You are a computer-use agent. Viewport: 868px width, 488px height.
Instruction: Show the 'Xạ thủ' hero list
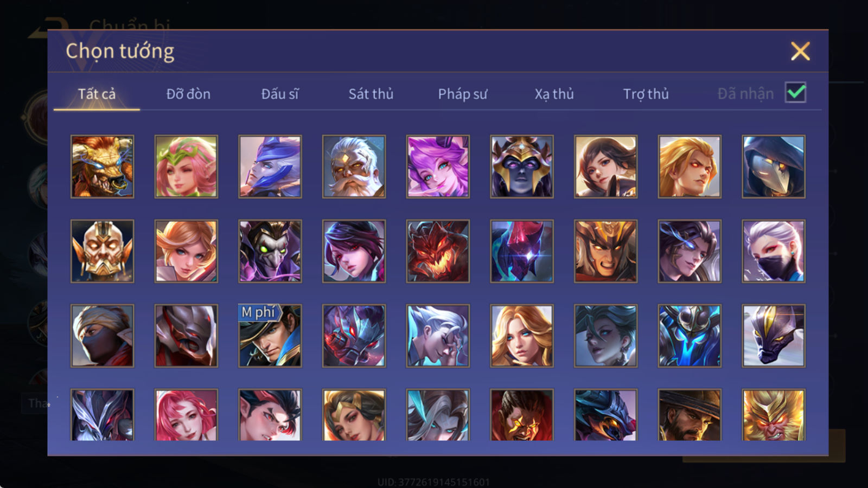coord(554,94)
